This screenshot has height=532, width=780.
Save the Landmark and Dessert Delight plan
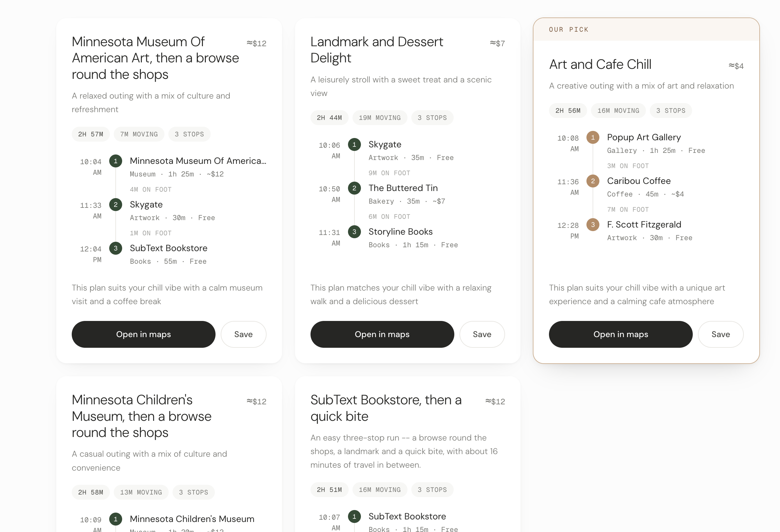[x=482, y=334]
